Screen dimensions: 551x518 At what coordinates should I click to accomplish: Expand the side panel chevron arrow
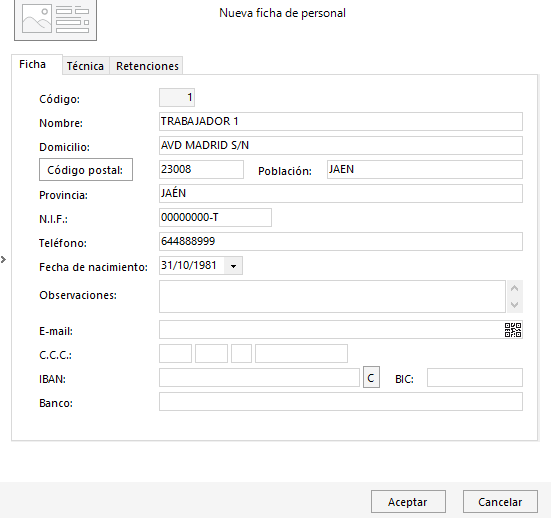tap(3, 260)
